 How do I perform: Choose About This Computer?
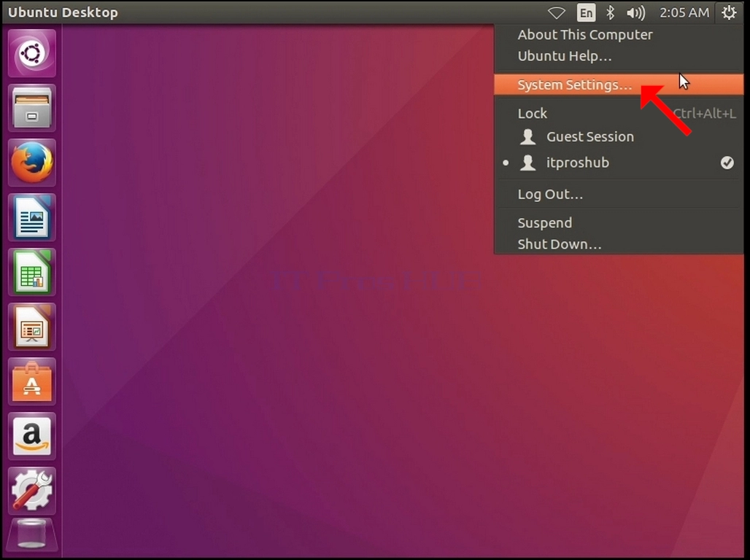(x=619, y=35)
